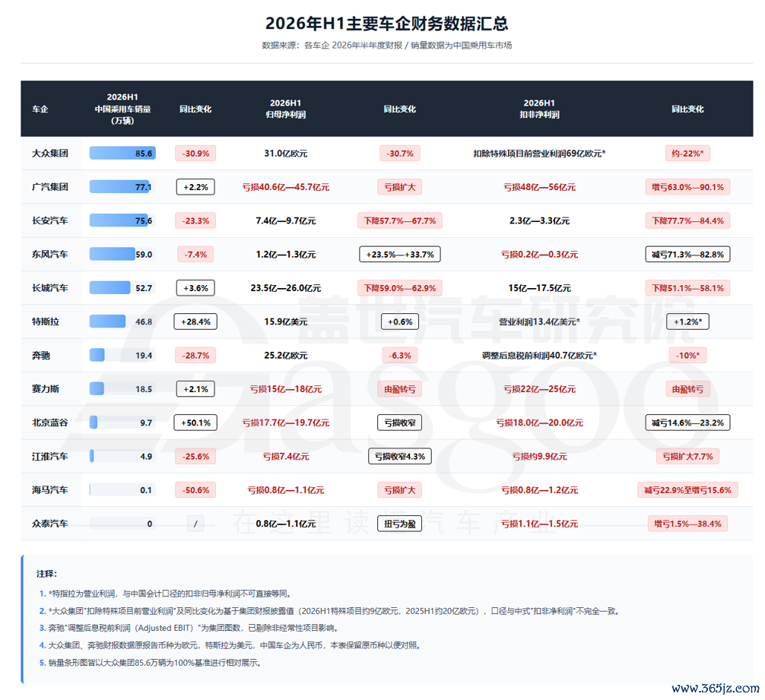Click the 下降57.7%—67.7% badge
The image size is (765, 700).
399,220
